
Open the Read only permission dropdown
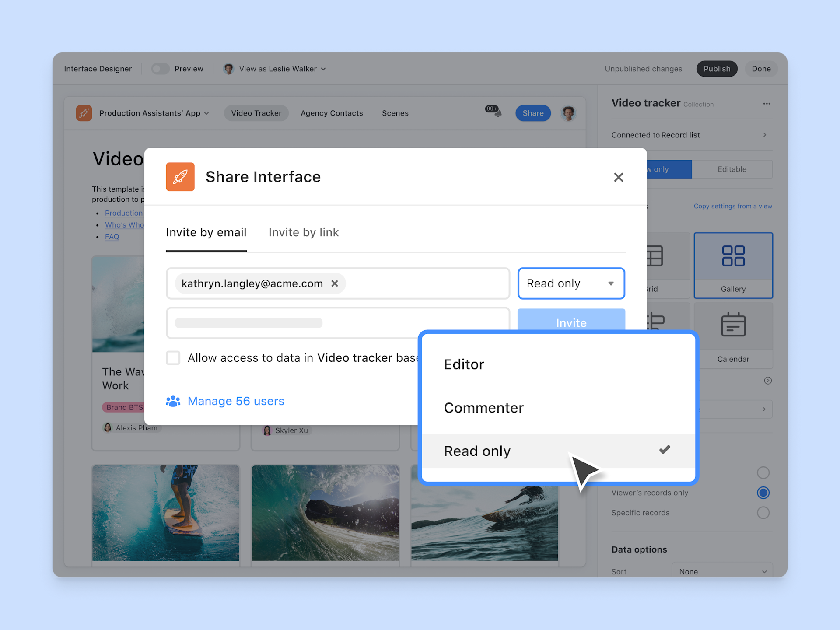tap(571, 283)
